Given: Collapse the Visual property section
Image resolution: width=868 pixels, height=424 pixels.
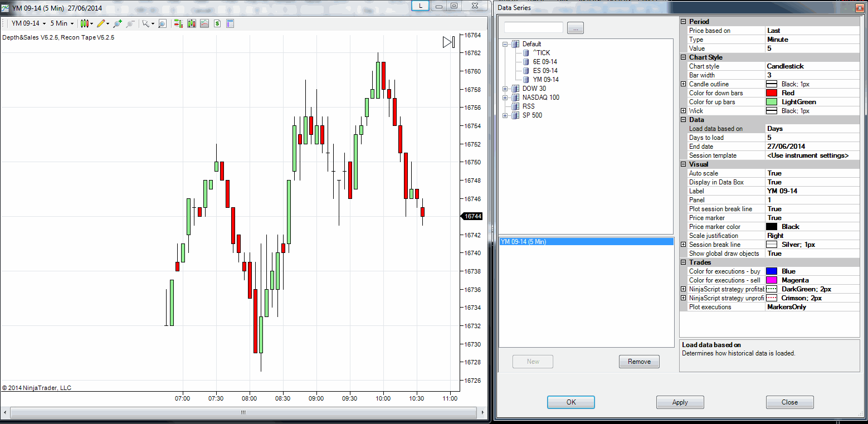Looking at the screenshot, I should [684, 164].
